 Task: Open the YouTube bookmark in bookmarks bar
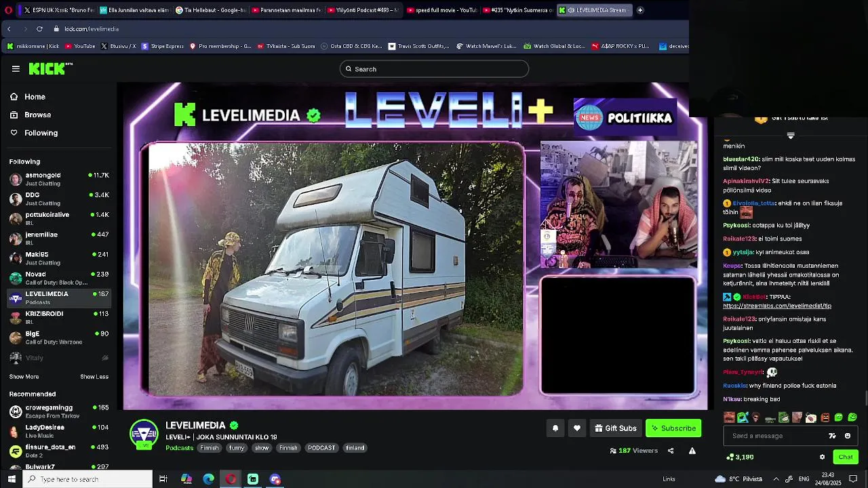click(x=80, y=46)
